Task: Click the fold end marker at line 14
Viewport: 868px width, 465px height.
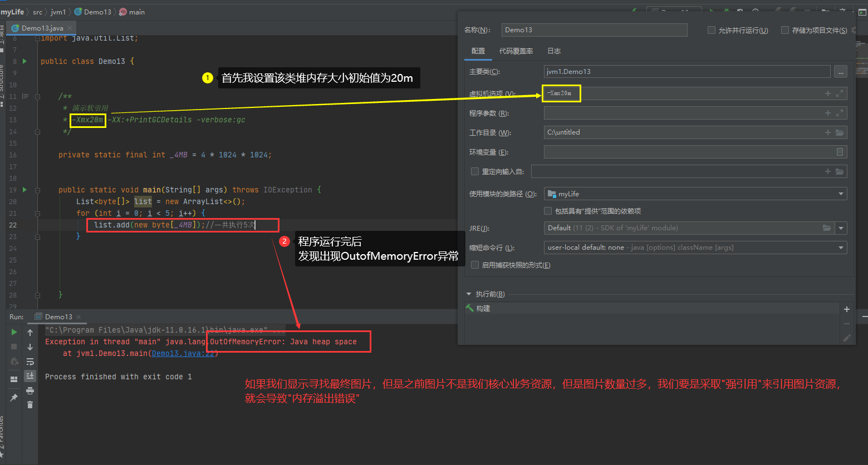Action: [x=38, y=132]
